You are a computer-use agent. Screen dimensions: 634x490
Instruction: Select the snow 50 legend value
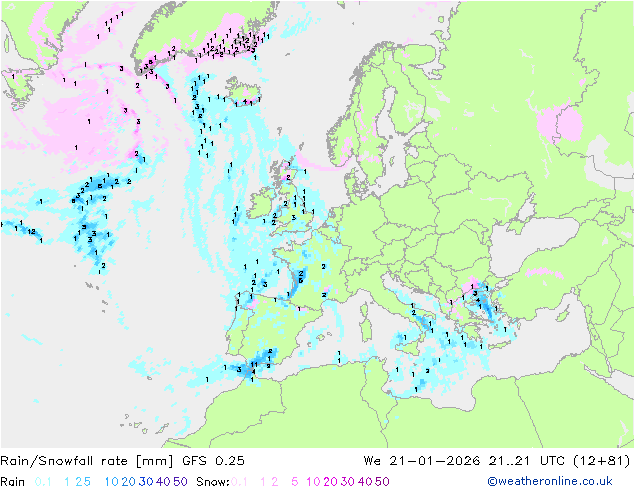click(382, 482)
